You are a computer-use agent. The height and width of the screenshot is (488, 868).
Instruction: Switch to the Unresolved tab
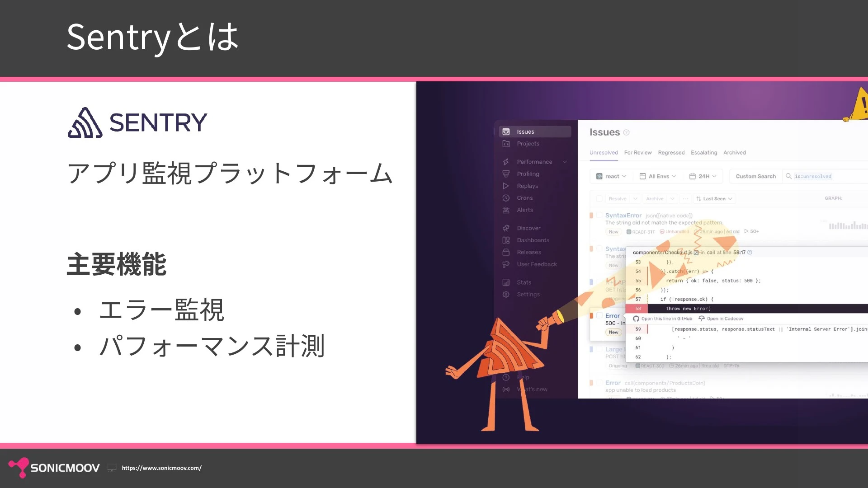604,153
